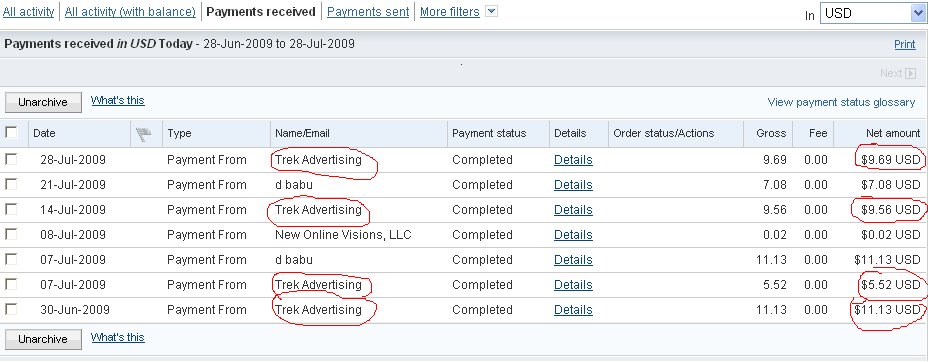Check the box for the 07-Jul-2009 Trek Advertising payment

point(11,284)
